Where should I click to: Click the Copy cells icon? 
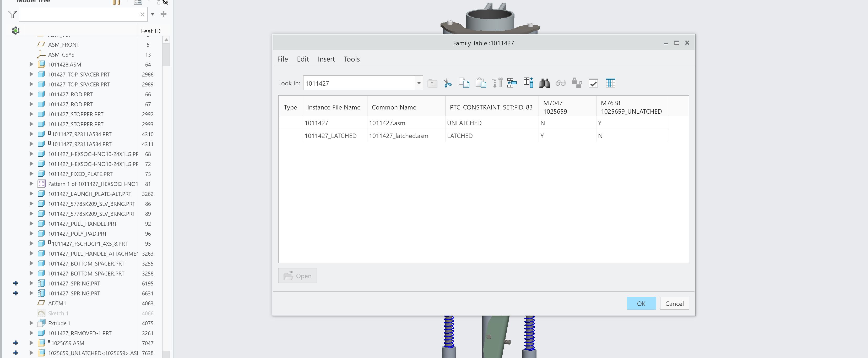coord(464,83)
